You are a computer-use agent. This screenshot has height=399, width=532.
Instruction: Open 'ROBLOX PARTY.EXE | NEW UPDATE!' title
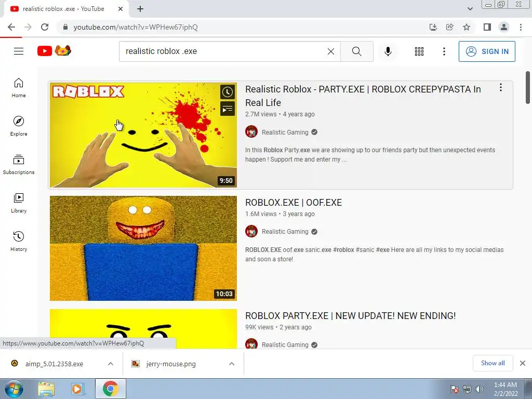point(351,316)
